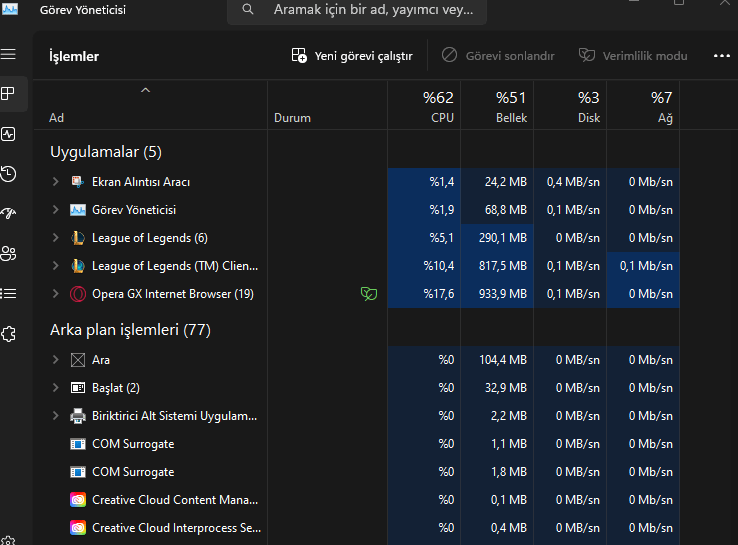Click the Verimlilik modu button

point(633,56)
